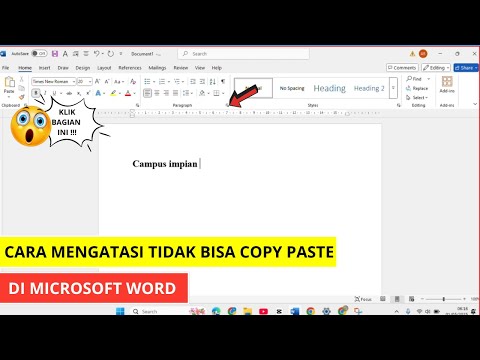Toggle Subscript formatting
This screenshot has height=360, width=480.
[79, 93]
